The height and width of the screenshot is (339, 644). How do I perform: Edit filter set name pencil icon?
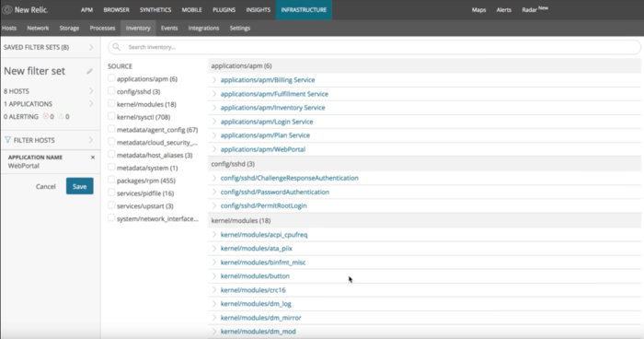[89, 71]
